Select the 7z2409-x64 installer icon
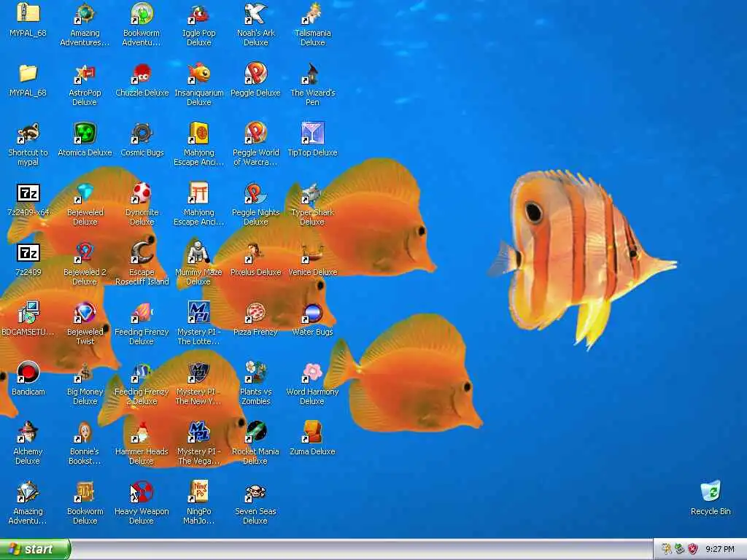The image size is (747, 560). click(28, 192)
